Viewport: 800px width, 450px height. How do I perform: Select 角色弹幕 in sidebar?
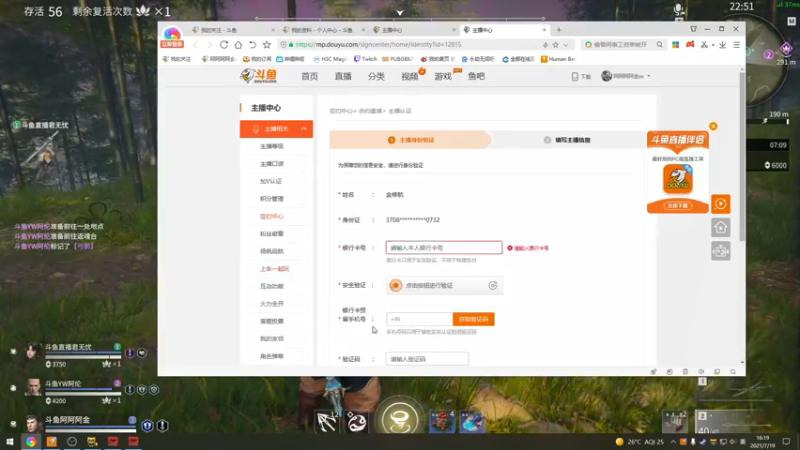(x=271, y=356)
